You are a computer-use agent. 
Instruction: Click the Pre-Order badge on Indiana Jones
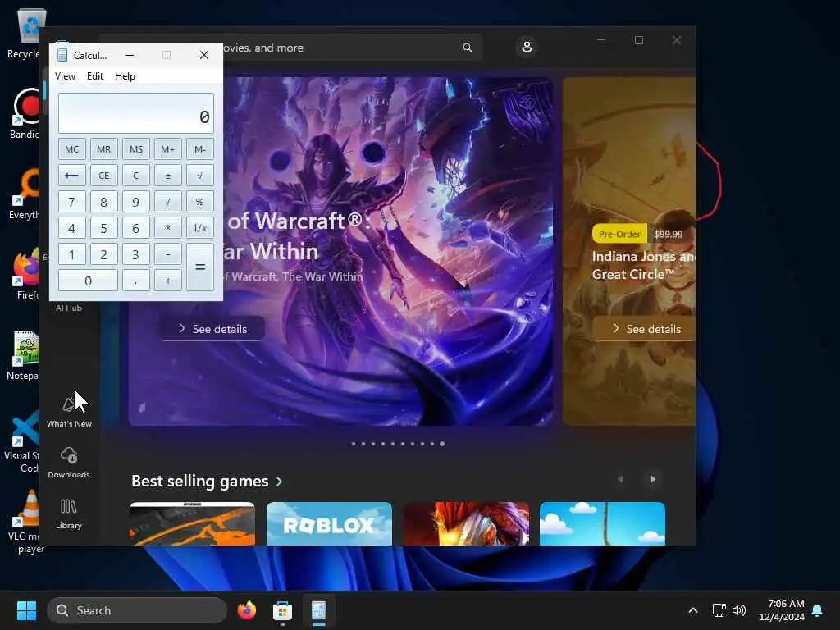pos(619,234)
